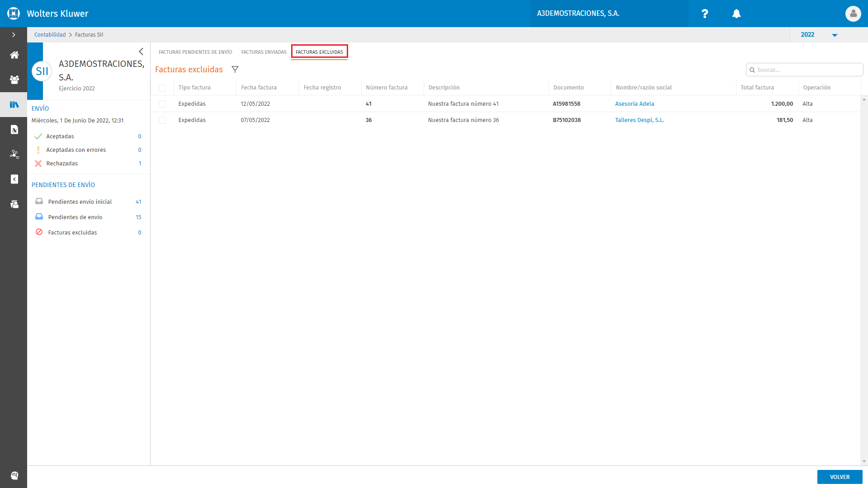Image resolution: width=868 pixels, height=488 pixels.
Task: Select Pendientes envío inicial entry
Action: click(x=88, y=202)
